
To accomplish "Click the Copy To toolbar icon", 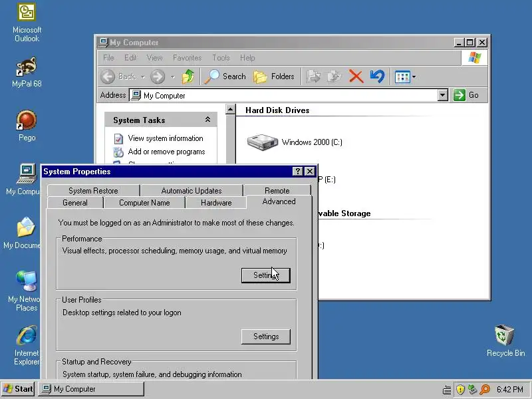I will (334, 76).
